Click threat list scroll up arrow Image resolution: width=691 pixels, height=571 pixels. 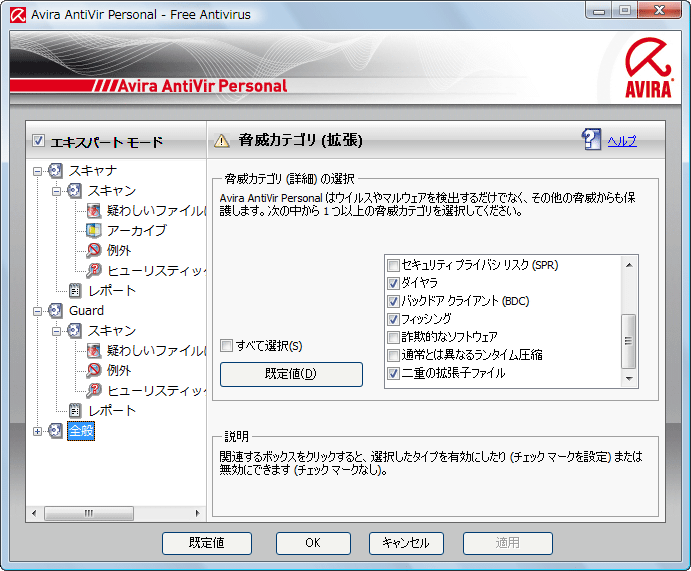[x=629, y=265]
